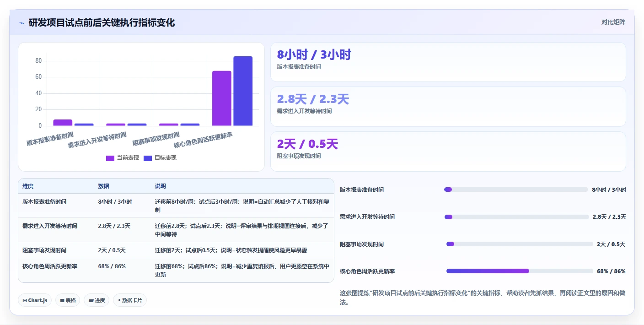Click the 2天 / 0.5天 progress value label
This screenshot has width=644, height=325.
[611, 244]
